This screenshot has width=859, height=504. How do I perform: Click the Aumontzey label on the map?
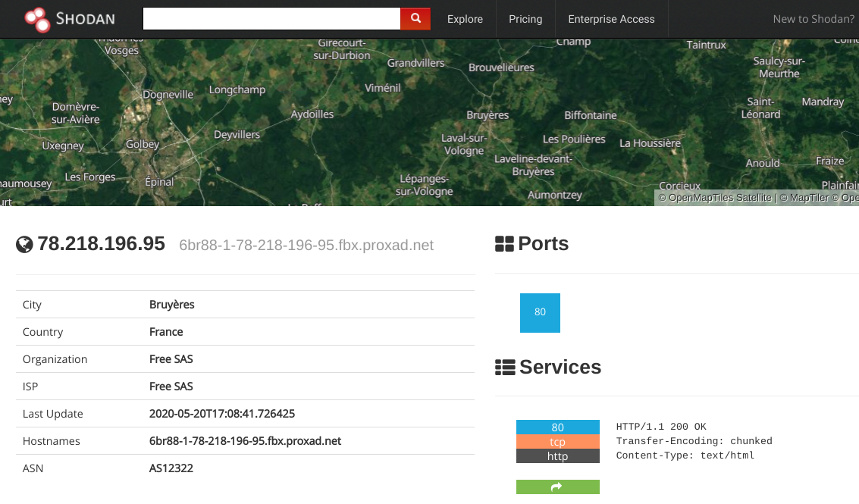pyautogui.click(x=555, y=195)
